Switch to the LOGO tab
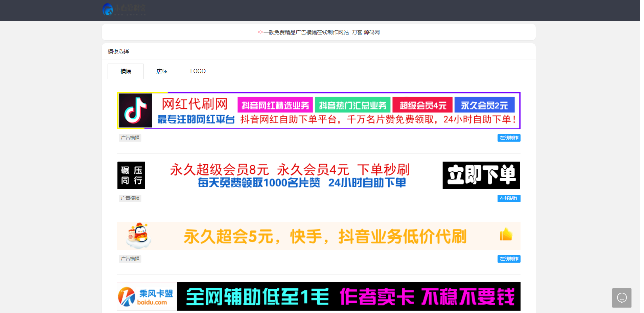Screen dimensions: 644x313 click(x=198, y=71)
